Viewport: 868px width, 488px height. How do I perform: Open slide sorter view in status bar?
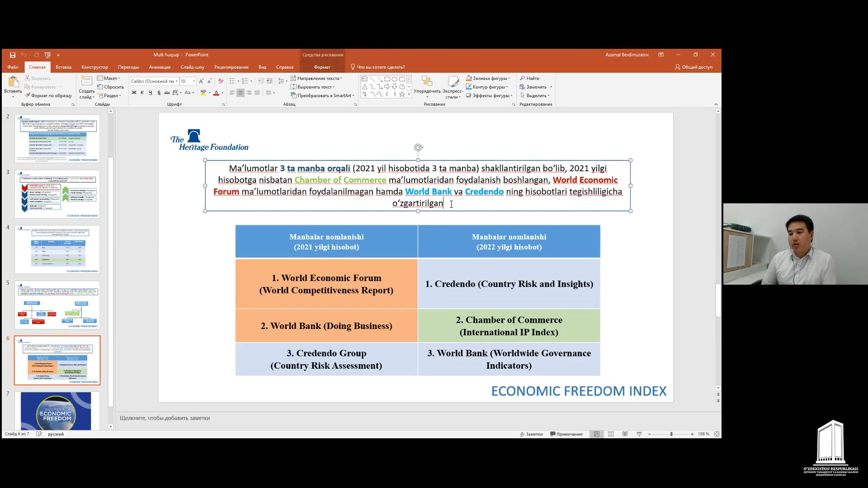[611, 434]
